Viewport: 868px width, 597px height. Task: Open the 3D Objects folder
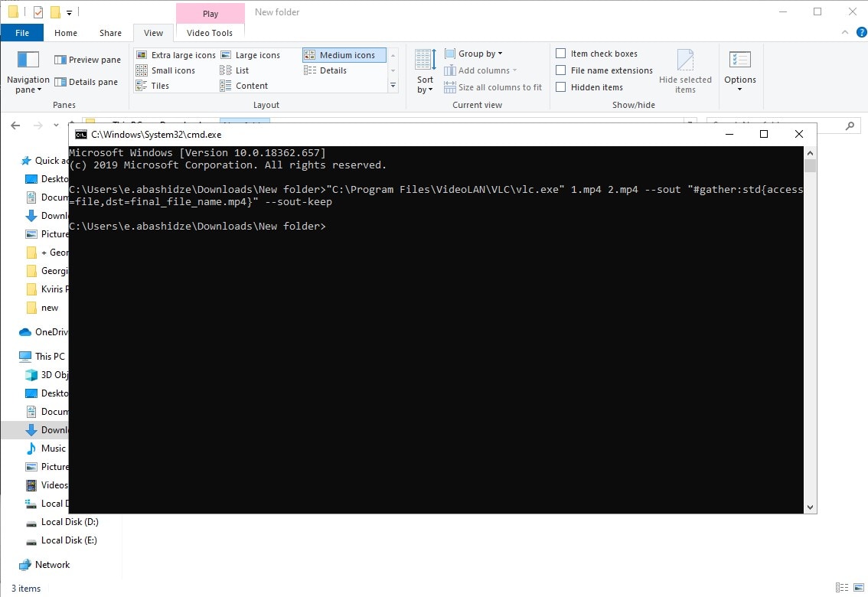click(x=47, y=374)
